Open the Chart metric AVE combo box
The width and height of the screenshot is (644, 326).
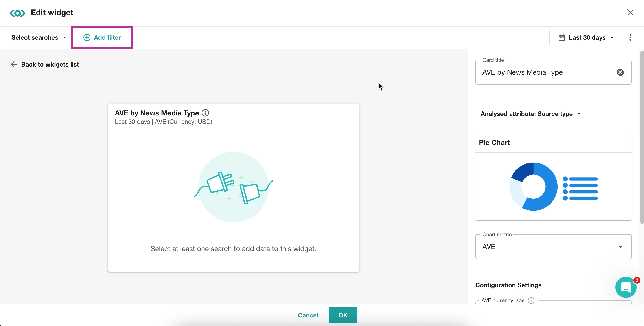553,247
